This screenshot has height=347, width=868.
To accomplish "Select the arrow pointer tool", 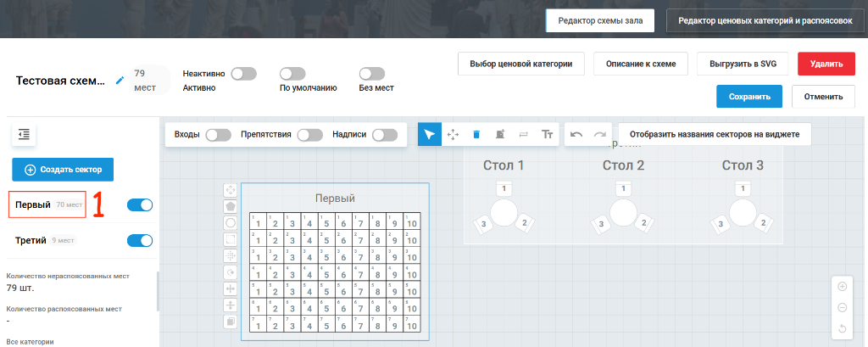I will click(430, 134).
